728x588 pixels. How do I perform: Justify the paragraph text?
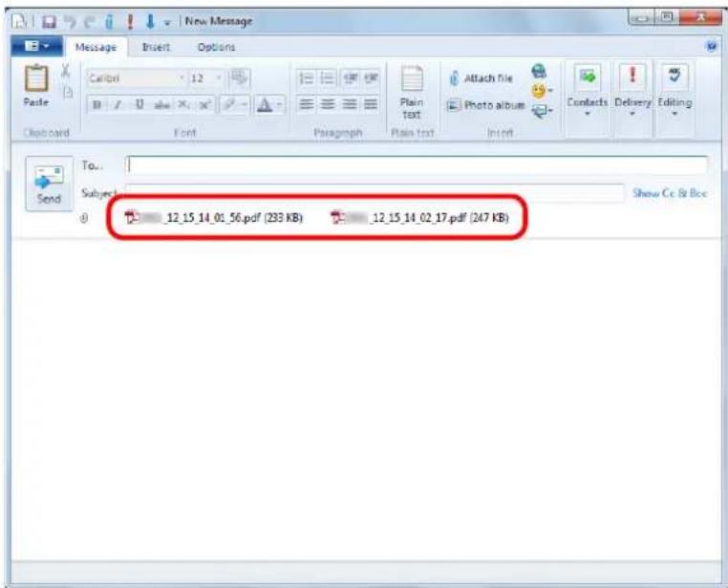coord(371,104)
